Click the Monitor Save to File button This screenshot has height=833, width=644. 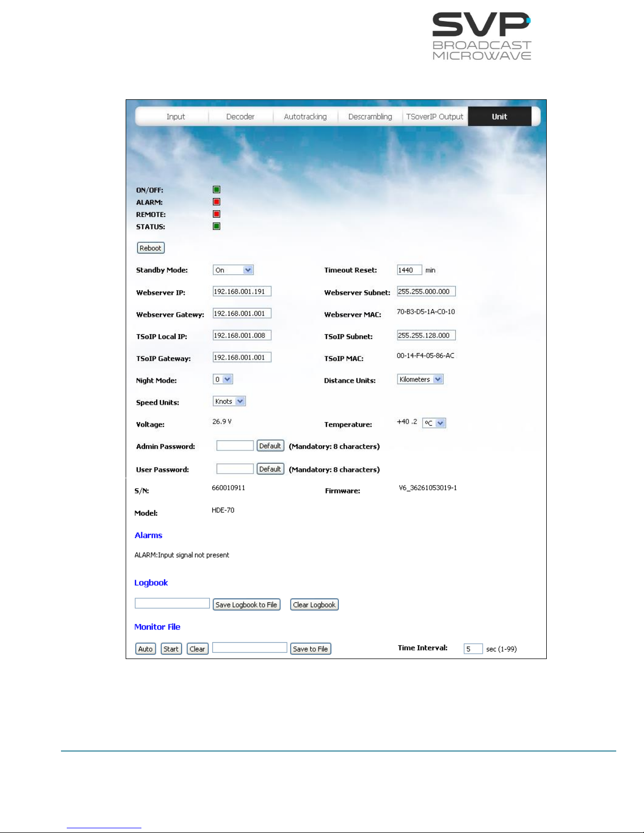[311, 649]
